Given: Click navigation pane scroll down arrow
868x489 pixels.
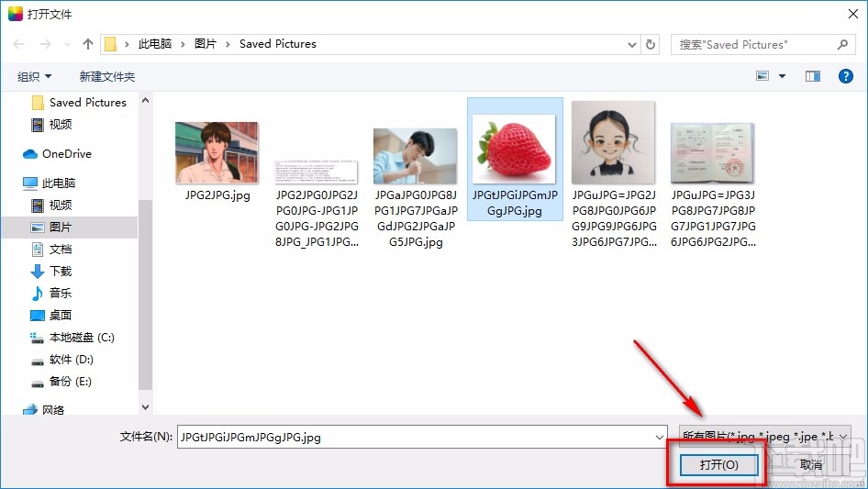Looking at the screenshot, I should coord(145,407).
